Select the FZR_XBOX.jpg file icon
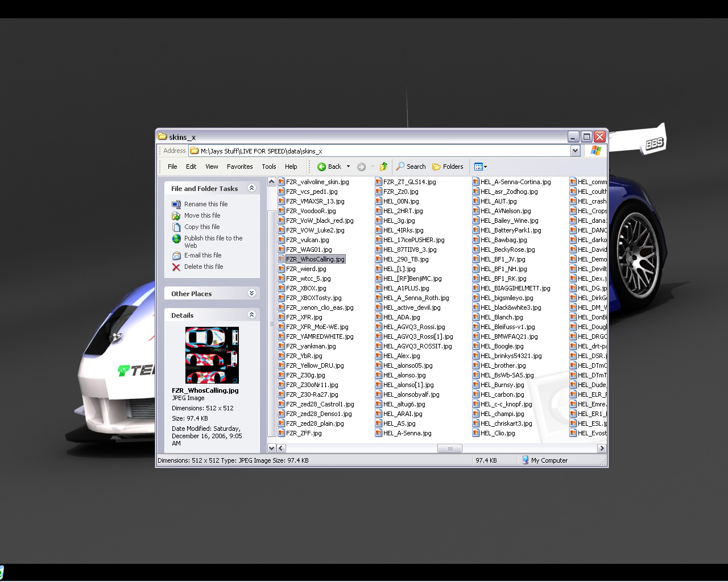Viewport: 728px width, 582px height. pos(281,288)
